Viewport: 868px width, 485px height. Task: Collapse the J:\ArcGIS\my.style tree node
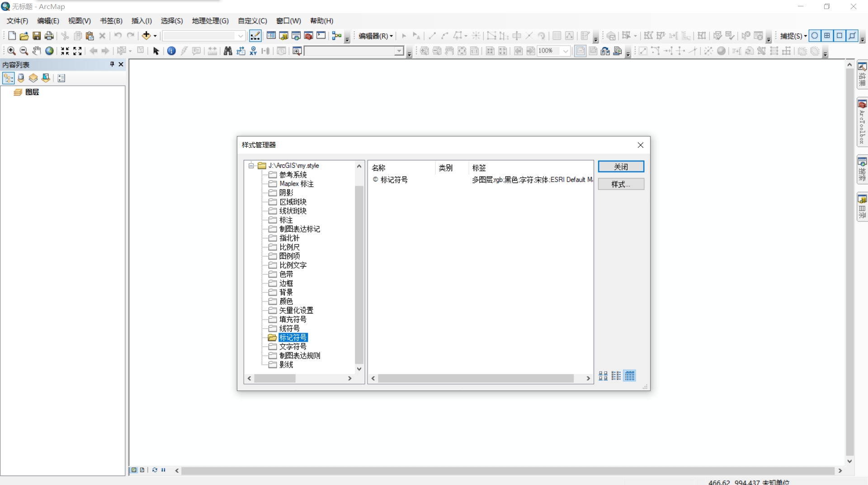click(251, 166)
